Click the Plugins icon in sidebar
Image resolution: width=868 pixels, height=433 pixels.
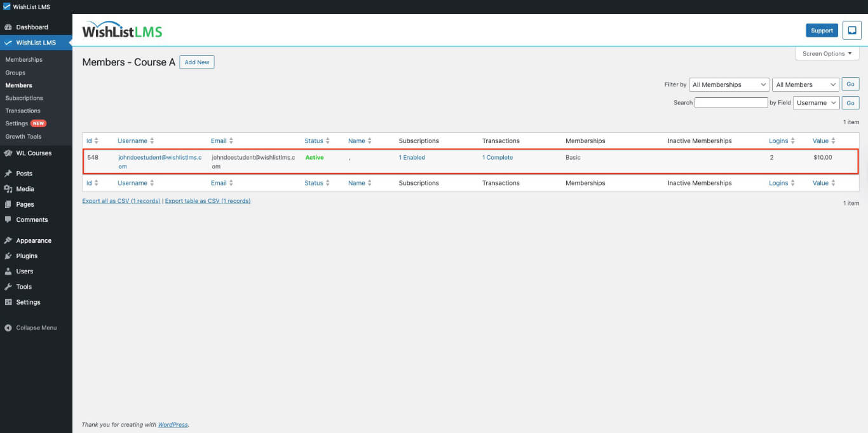8,256
